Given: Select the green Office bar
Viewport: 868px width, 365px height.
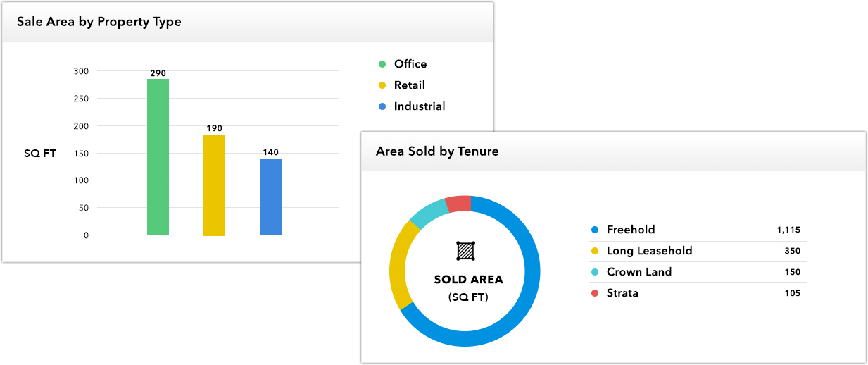Looking at the screenshot, I should [158, 157].
